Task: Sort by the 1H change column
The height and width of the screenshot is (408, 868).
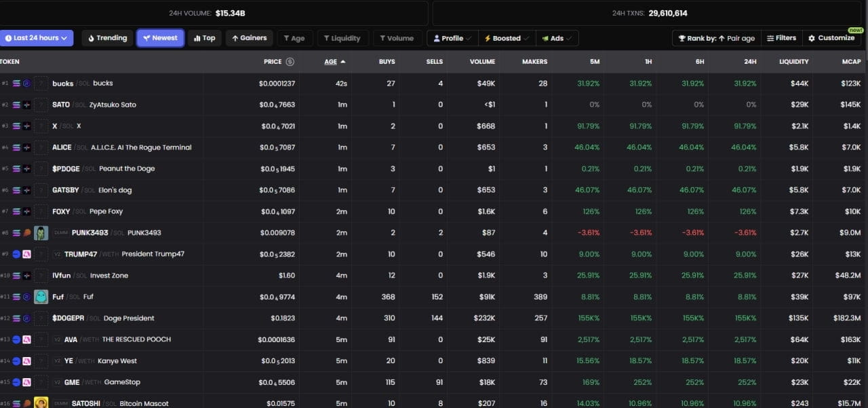Action: pyautogui.click(x=648, y=62)
